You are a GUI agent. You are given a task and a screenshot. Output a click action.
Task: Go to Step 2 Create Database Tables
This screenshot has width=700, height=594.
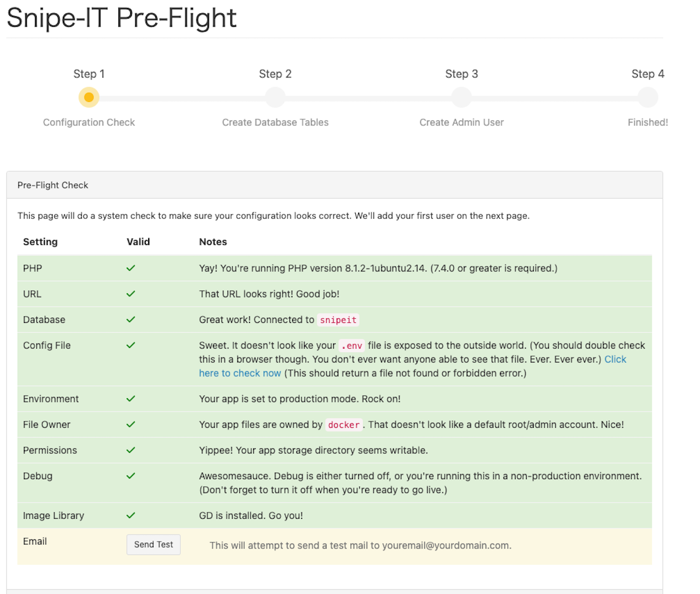tap(275, 97)
